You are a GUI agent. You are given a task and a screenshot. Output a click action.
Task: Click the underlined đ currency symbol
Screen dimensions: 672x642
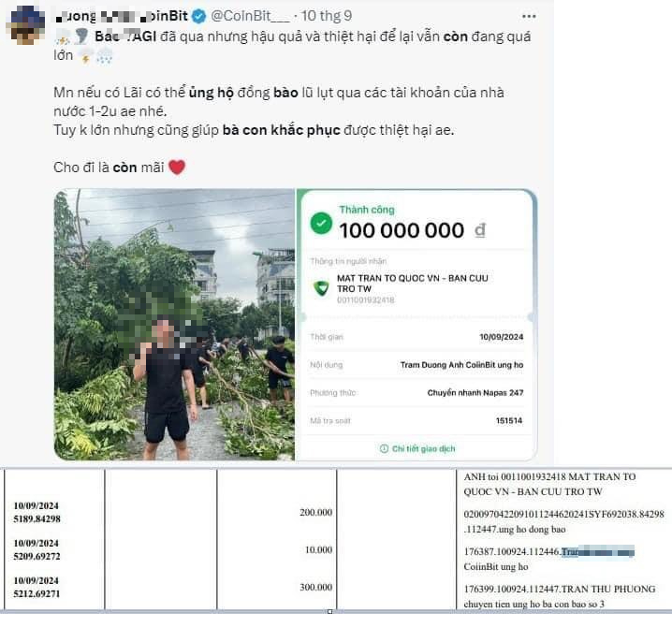479,230
